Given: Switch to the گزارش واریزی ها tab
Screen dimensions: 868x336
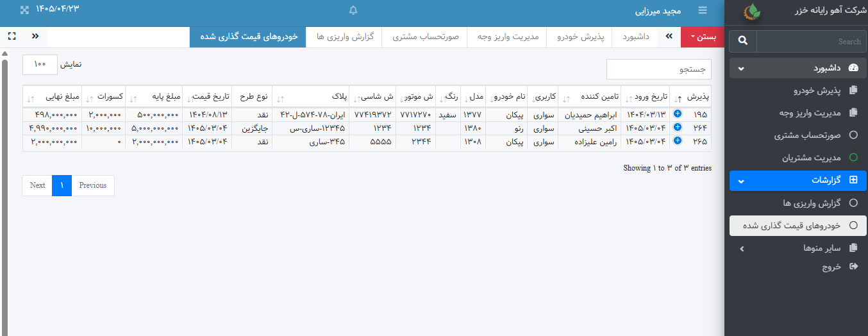Looking at the screenshot, I should pyautogui.click(x=344, y=37).
